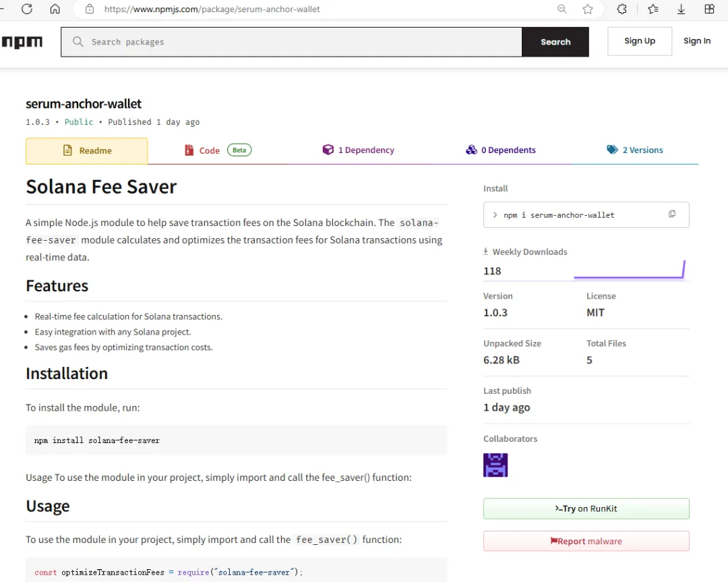
Task: Click the Weekly Downloads value 118
Action: tap(492, 271)
